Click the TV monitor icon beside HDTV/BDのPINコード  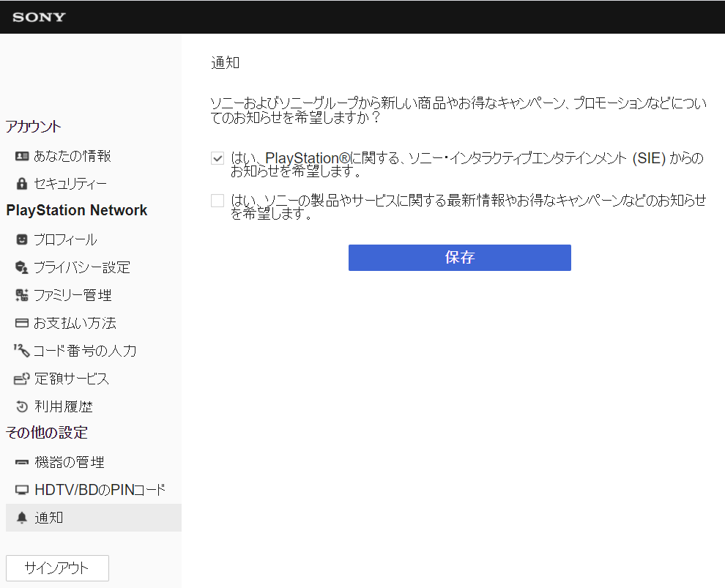pyautogui.click(x=22, y=490)
